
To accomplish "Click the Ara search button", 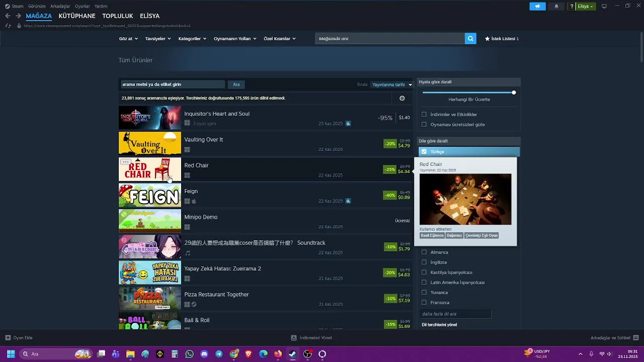I will [236, 84].
